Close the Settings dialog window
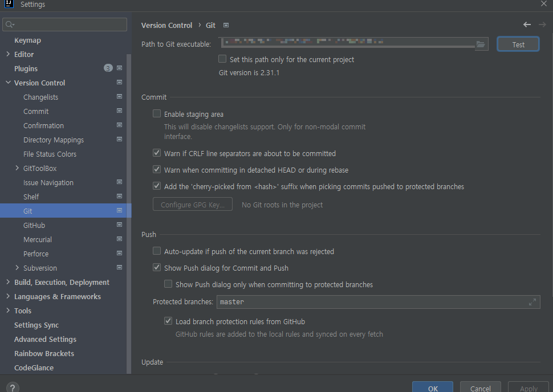 point(544,3)
